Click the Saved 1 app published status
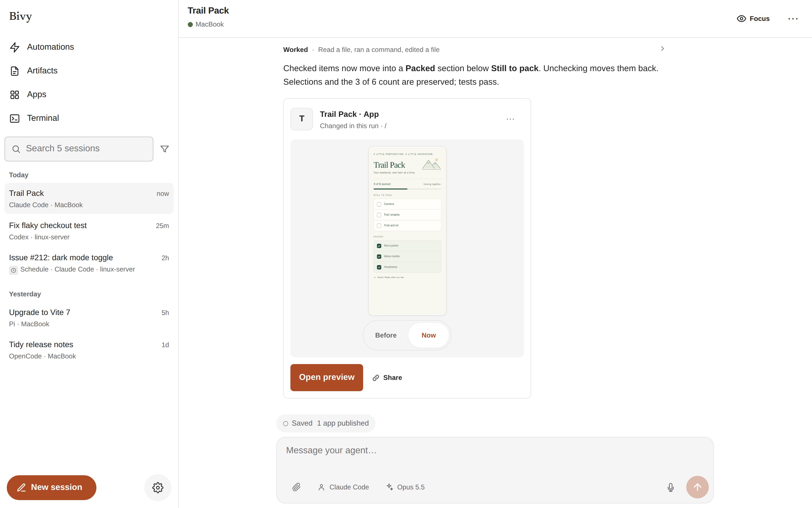 point(325,423)
